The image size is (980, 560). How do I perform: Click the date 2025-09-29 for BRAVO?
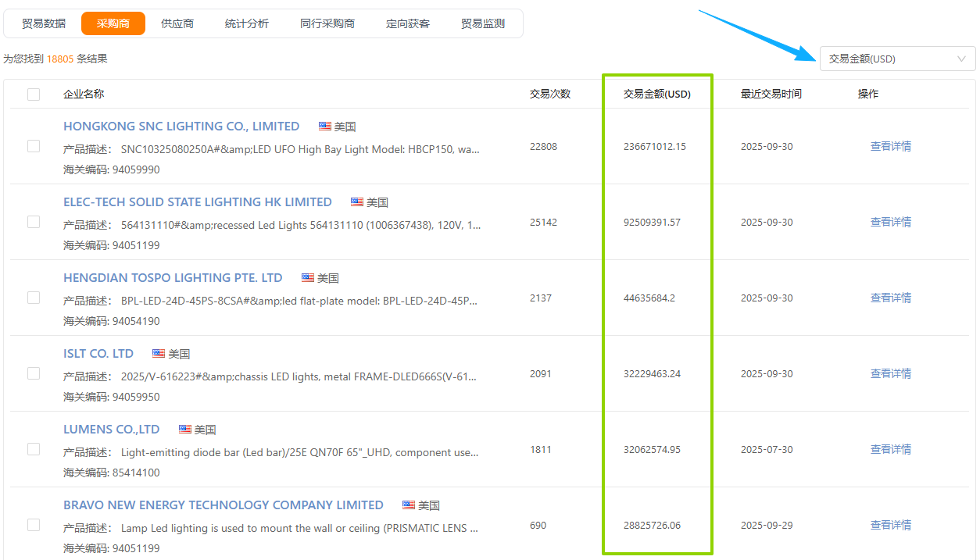pyautogui.click(x=767, y=525)
